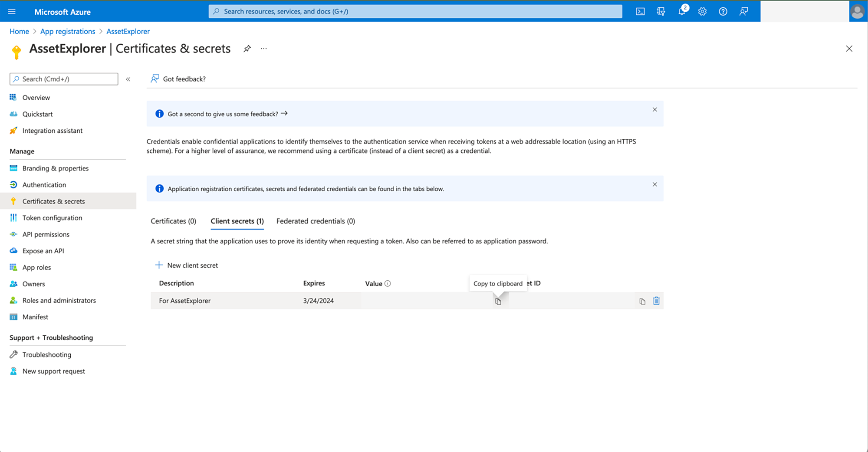Open the Cloud Shell from the top bar
Screen dimensions: 868x452
point(640,11)
